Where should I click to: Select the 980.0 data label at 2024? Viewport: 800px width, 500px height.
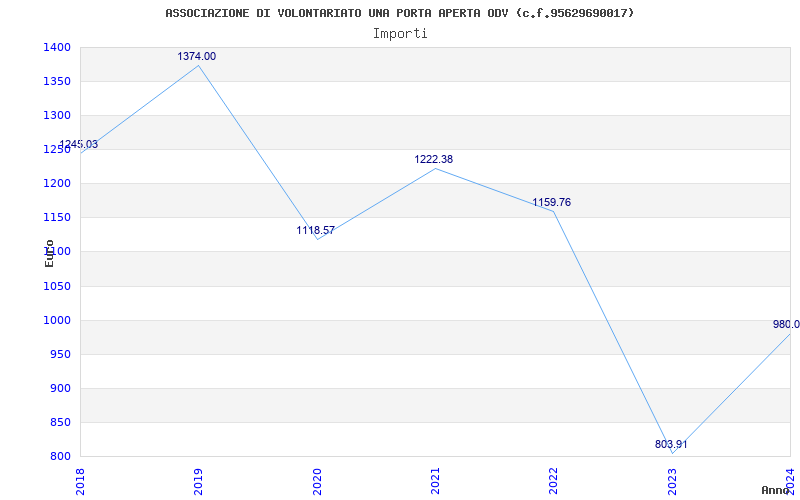[786, 324]
